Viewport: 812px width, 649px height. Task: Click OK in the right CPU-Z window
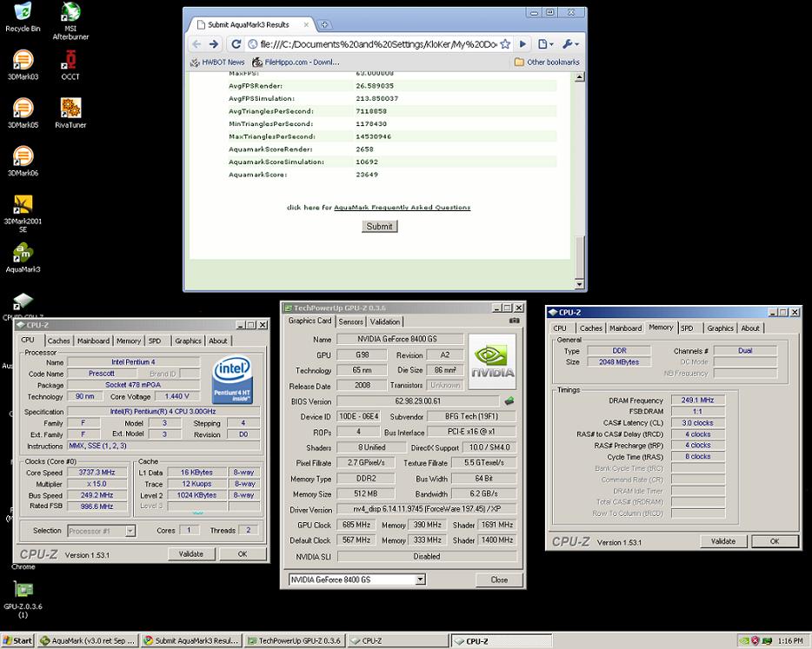click(775, 541)
